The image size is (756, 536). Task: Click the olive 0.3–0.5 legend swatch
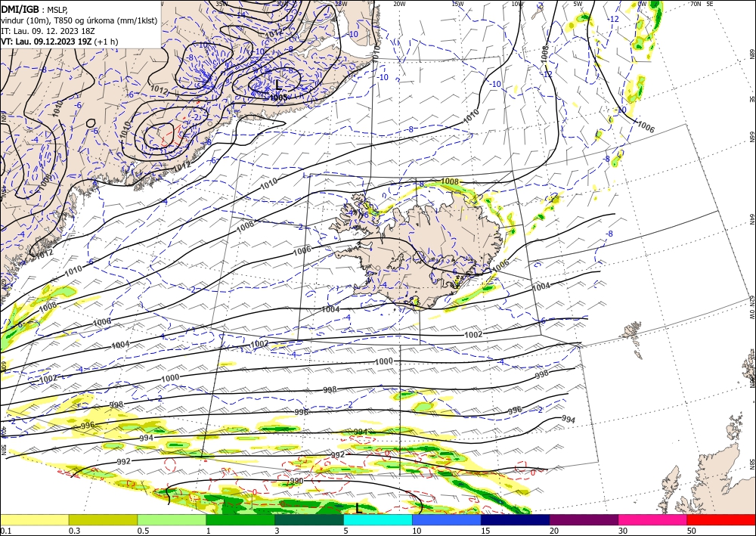pos(103,519)
